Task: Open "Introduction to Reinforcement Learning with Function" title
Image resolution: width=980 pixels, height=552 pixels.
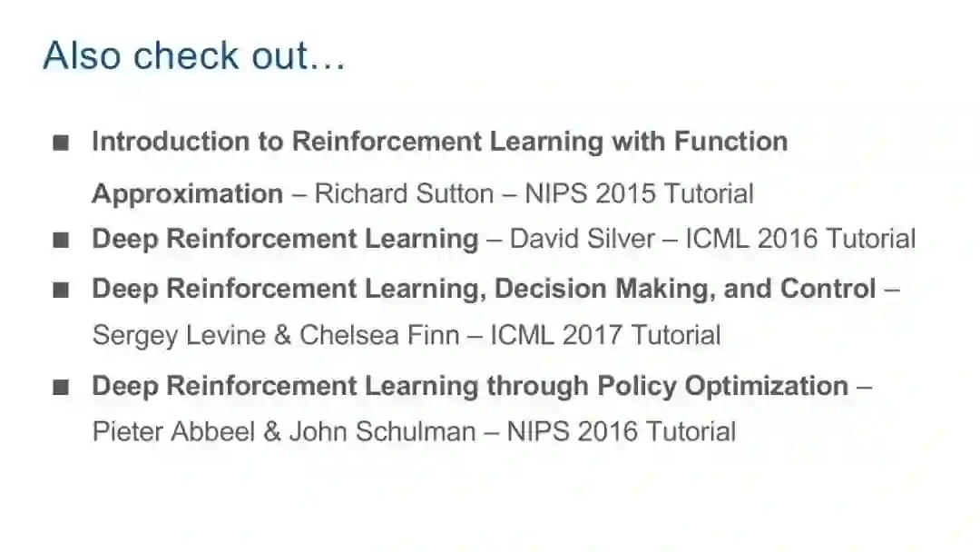Action: pyautogui.click(x=439, y=142)
